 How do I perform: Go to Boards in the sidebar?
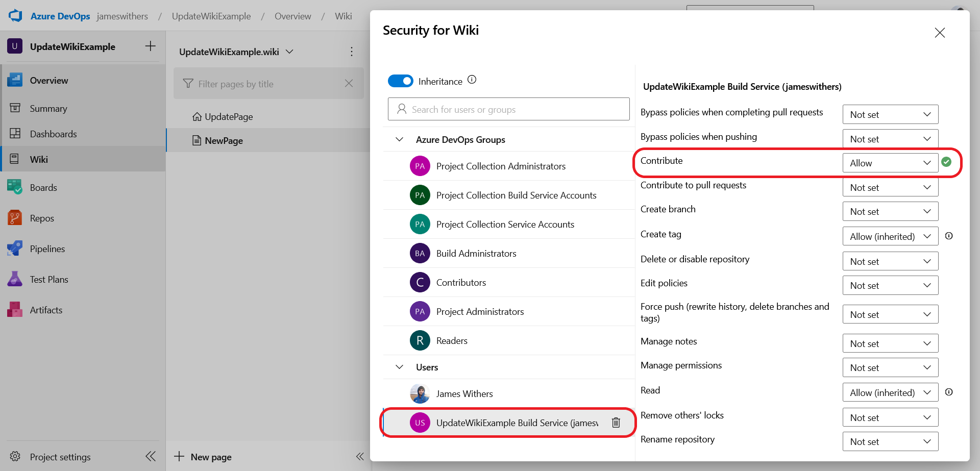pos(43,187)
